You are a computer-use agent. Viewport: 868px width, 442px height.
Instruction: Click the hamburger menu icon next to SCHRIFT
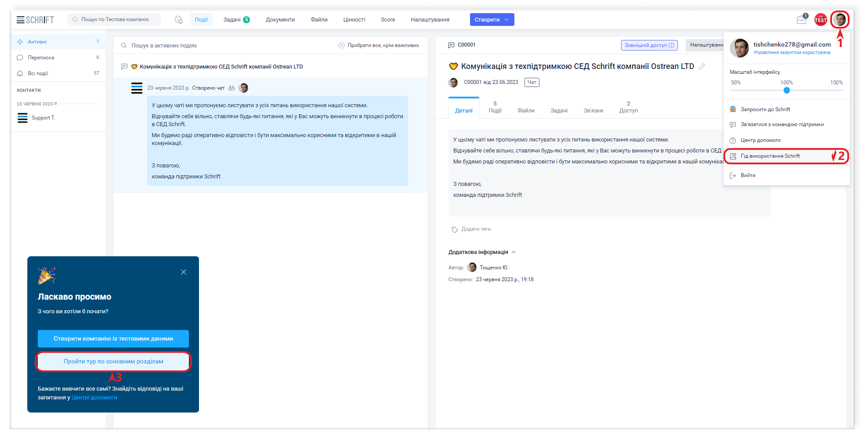[x=20, y=20]
